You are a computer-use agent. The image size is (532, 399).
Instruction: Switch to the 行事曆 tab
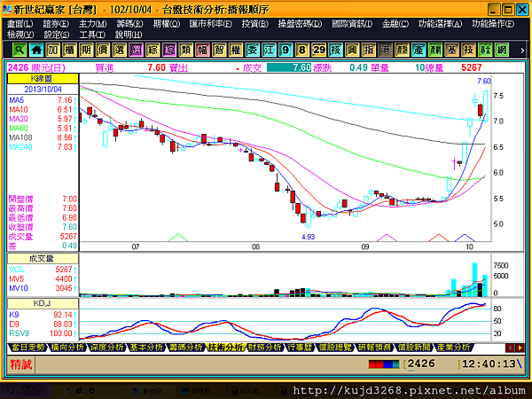click(x=300, y=348)
